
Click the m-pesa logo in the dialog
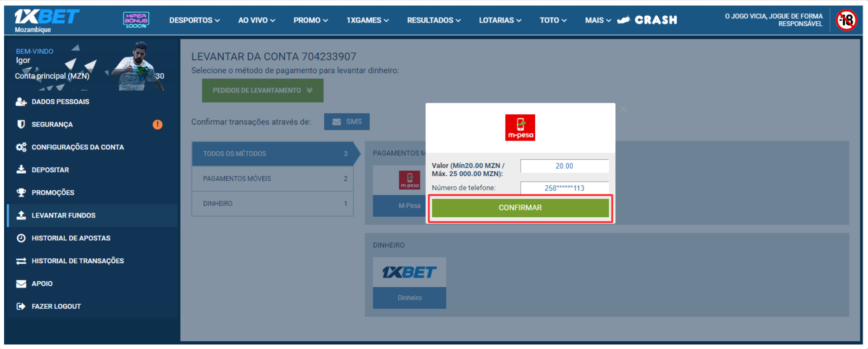pos(520,127)
